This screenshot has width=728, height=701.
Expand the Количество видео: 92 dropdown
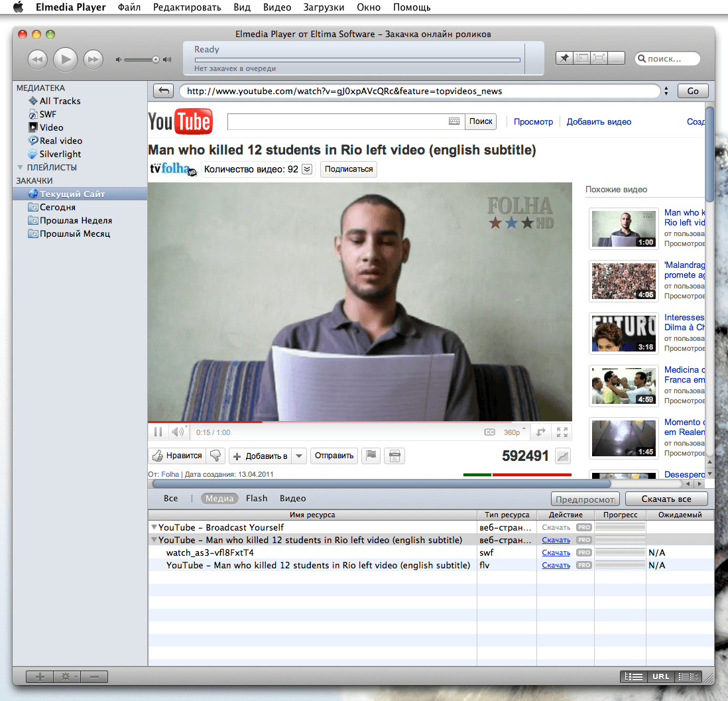click(307, 169)
